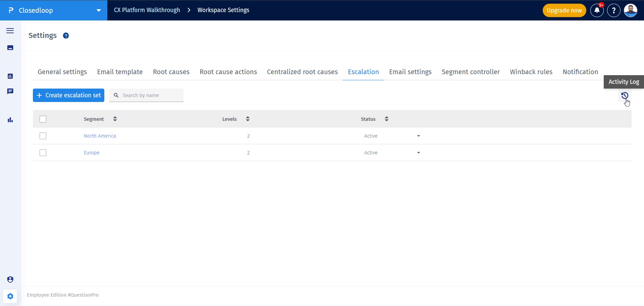Open the Activity Log history icon
This screenshot has height=306, width=644.
pos(624,96)
